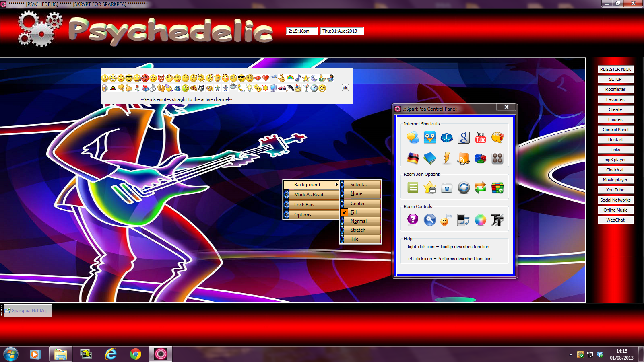The image size is (644, 362).
Task: Choose Mark As Read in context menu
Action: [x=311, y=195]
